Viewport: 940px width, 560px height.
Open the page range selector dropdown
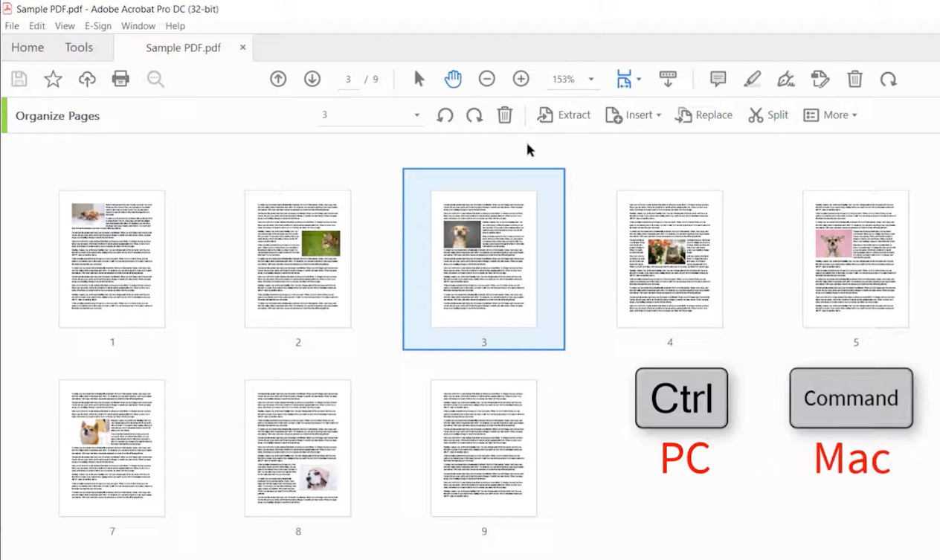point(415,115)
